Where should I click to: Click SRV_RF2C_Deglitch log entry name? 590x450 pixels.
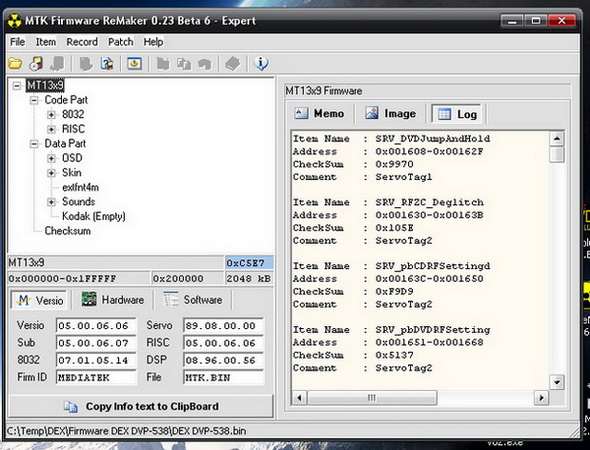coord(429,202)
